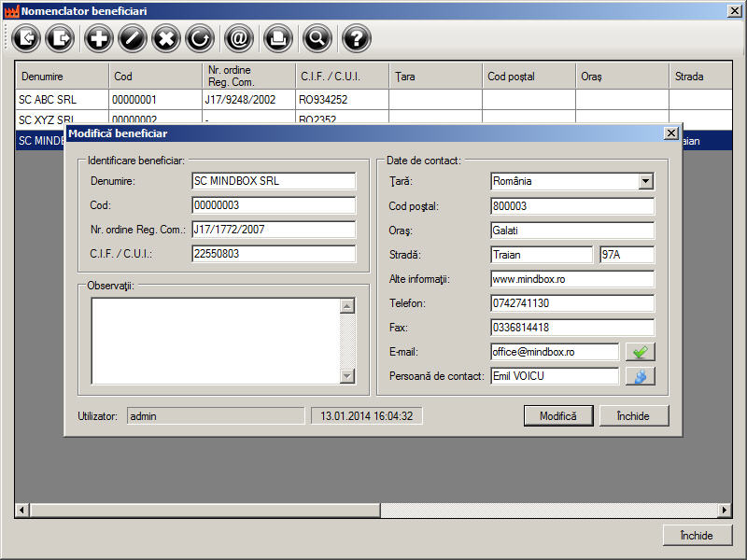Click the street number field with 97A

627,255
